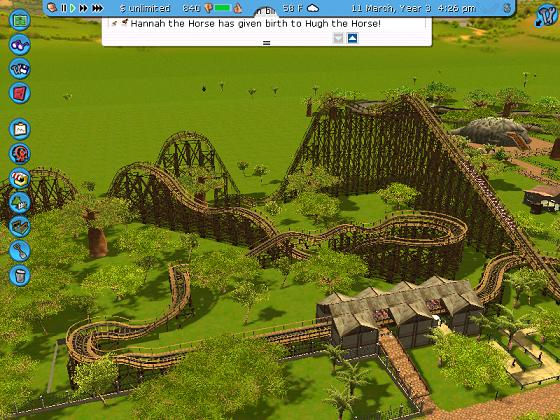Select the shovel path-building tool
This screenshot has width=560, height=420.
20,251
